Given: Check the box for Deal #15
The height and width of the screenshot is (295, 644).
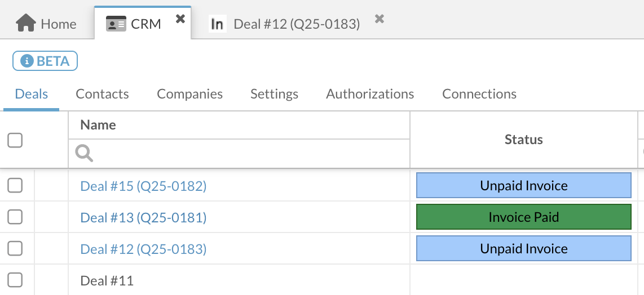Looking at the screenshot, I should point(15,185).
